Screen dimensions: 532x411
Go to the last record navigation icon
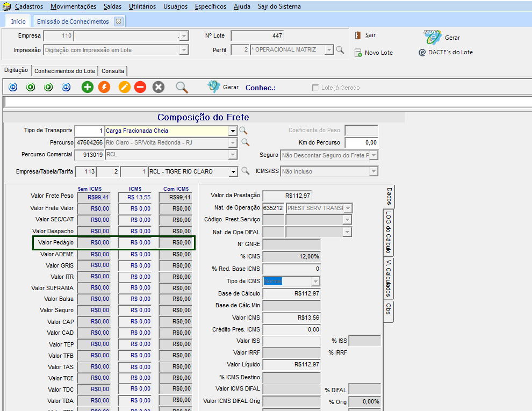pyautogui.click(x=66, y=87)
